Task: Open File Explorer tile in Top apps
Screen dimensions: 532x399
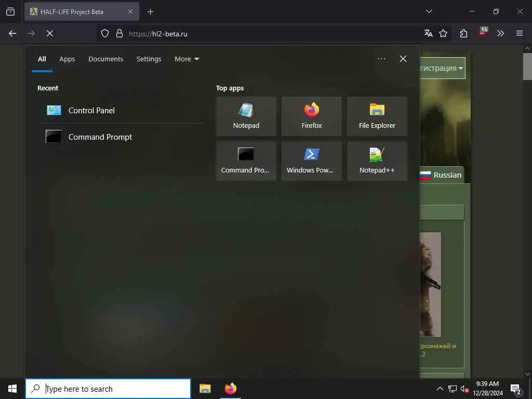Action: pyautogui.click(x=377, y=116)
